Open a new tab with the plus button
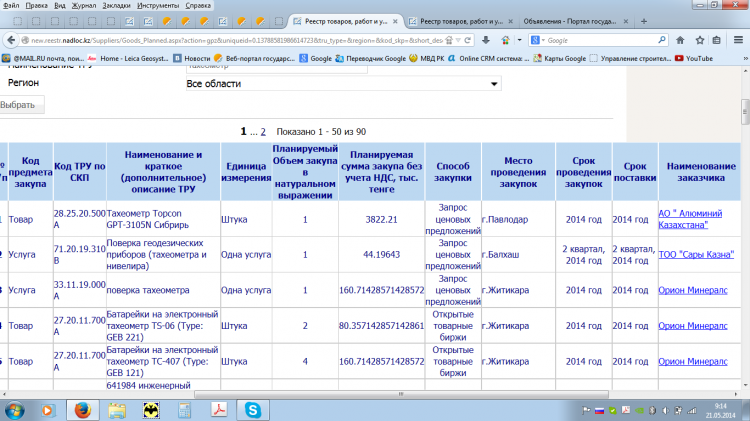 point(643,21)
